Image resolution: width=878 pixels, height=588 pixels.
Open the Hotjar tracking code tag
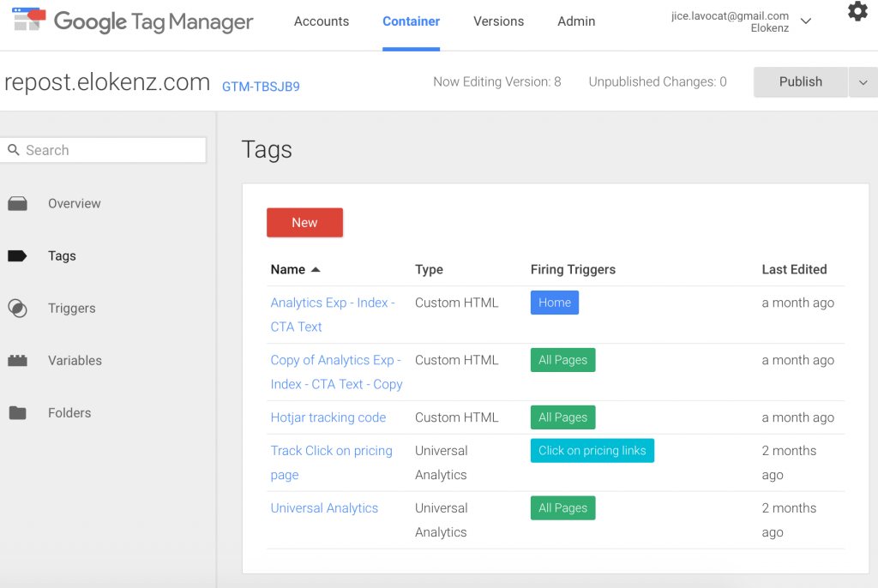coord(328,417)
